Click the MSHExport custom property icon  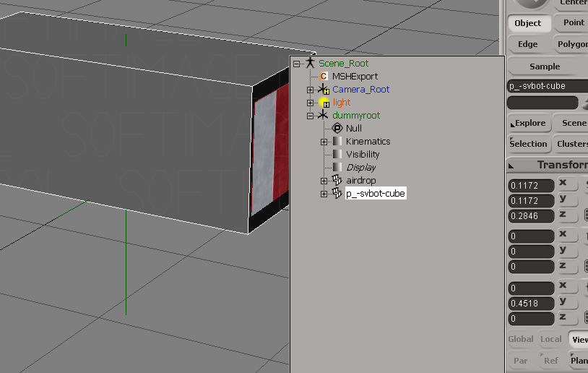[323, 76]
